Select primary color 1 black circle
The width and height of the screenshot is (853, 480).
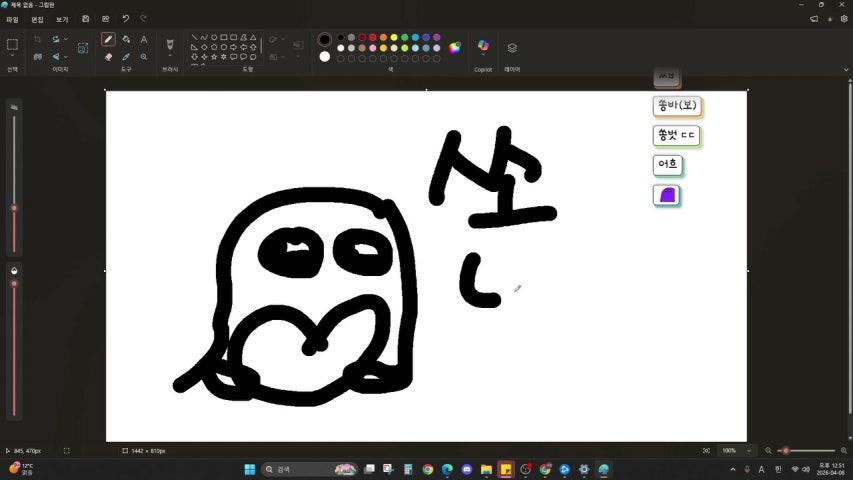point(324,40)
